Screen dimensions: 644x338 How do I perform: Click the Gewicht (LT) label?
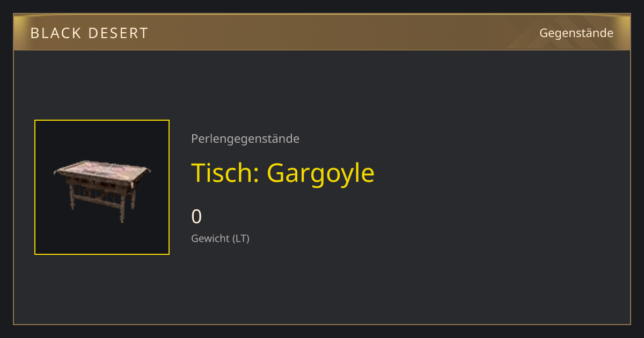(221, 239)
